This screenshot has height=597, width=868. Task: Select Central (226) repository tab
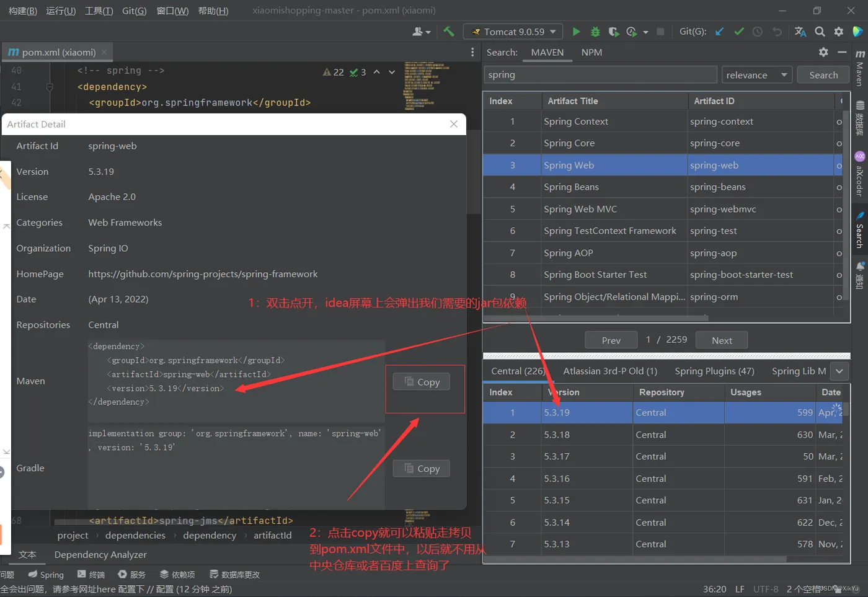[x=518, y=371]
